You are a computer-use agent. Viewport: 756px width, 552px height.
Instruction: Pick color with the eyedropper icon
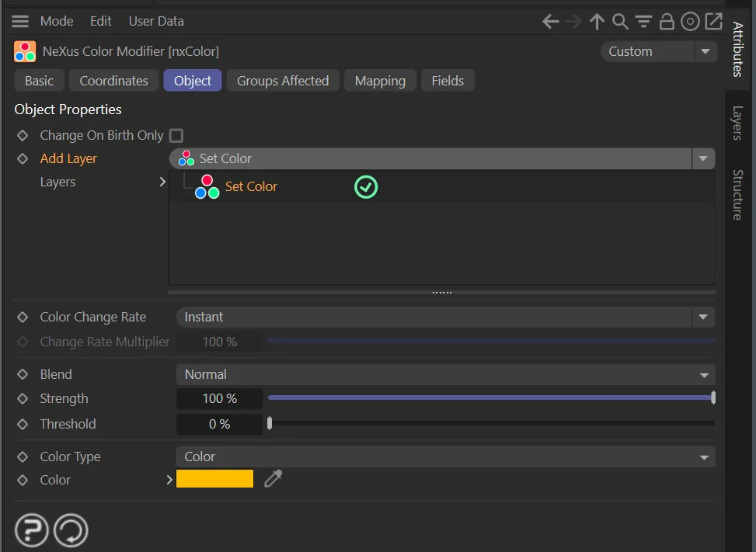click(x=273, y=479)
